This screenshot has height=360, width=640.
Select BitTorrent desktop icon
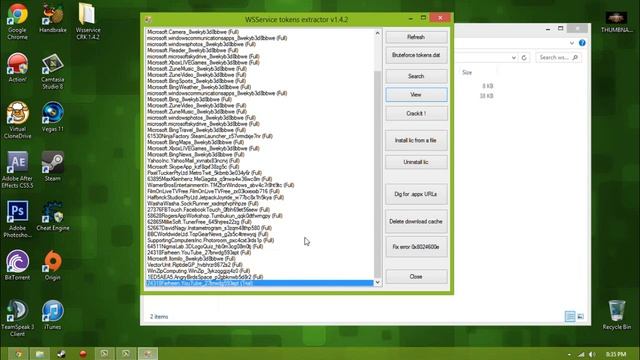[17, 265]
